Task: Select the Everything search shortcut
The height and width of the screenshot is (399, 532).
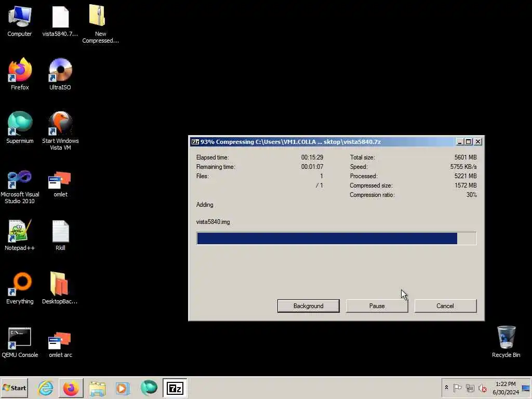Action: (x=20, y=288)
